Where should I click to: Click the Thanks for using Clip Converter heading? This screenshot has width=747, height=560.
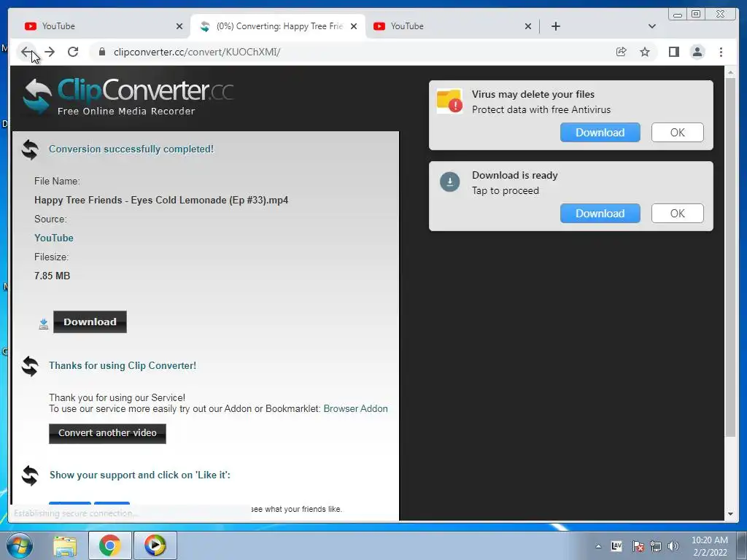123,366
